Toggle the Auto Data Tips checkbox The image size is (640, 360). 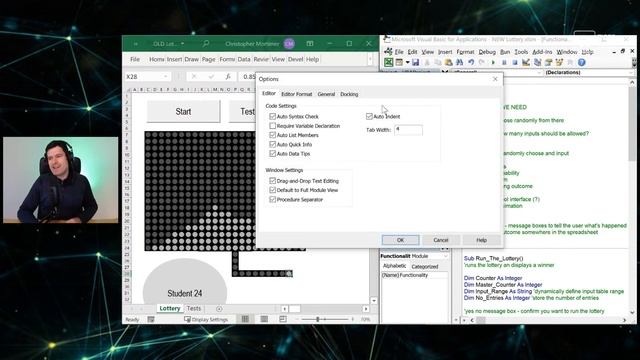[272, 154]
